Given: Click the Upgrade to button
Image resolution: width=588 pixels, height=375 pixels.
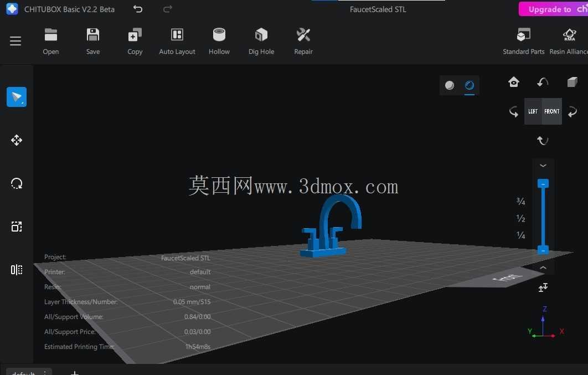Looking at the screenshot, I should (553, 9).
